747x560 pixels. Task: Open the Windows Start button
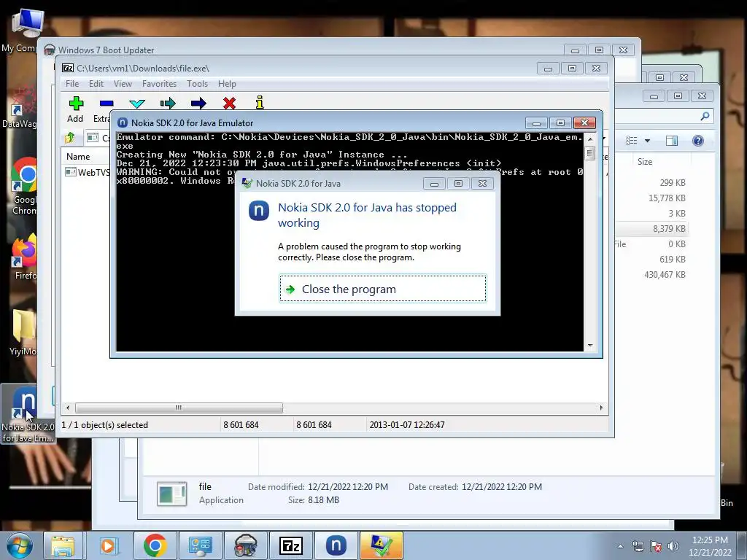(x=19, y=545)
